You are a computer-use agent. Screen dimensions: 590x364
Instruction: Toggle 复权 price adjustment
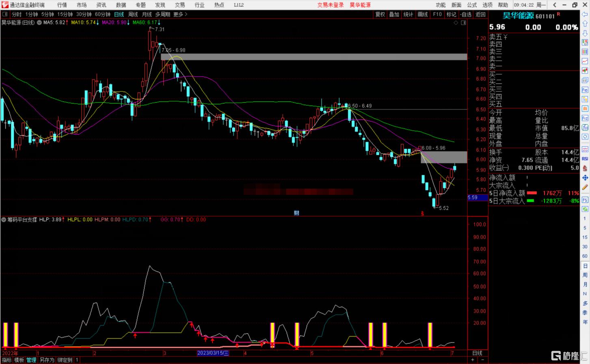click(x=380, y=14)
